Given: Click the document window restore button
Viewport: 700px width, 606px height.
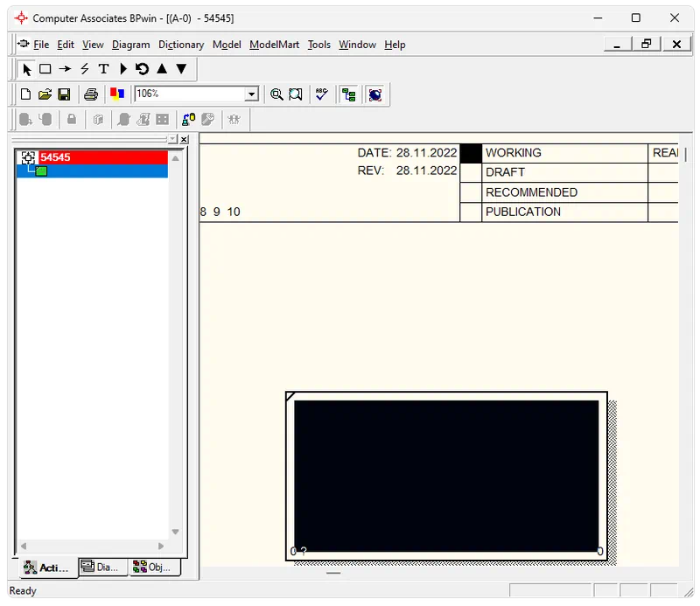Looking at the screenshot, I should point(647,44).
